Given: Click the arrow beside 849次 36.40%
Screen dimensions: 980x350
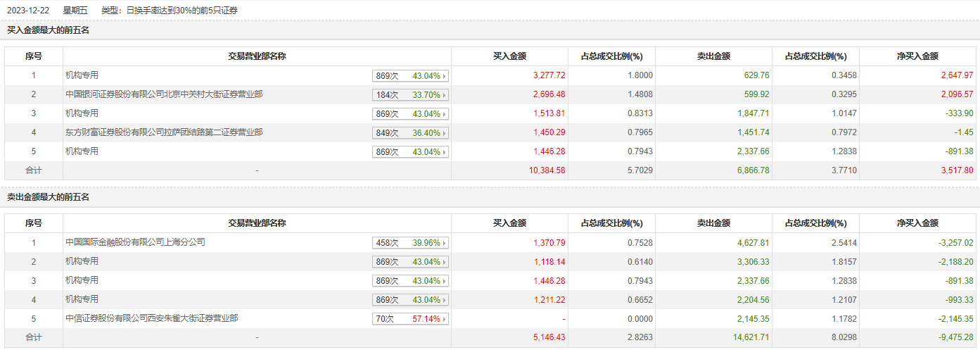Looking at the screenshot, I should pyautogui.click(x=445, y=133).
